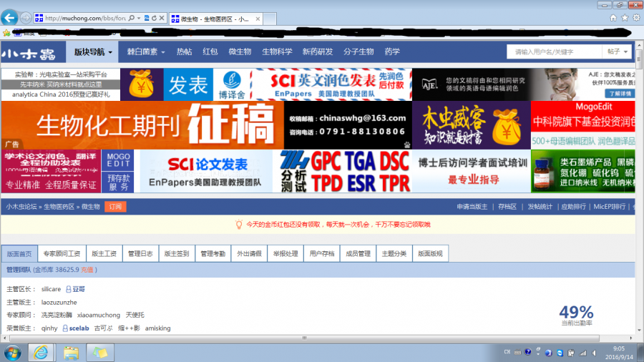The height and width of the screenshot is (362, 644).
Task: Go to 新药研发 in the navigation bar
Action: click(x=318, y=52)
